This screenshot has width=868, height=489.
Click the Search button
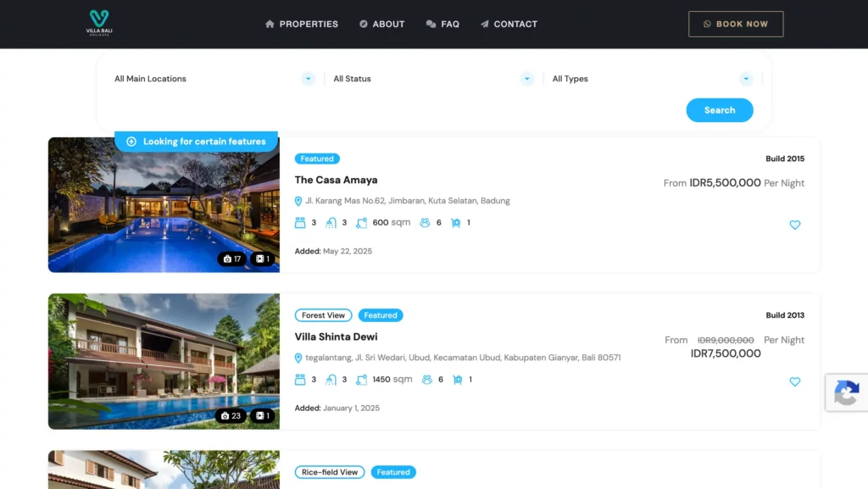720,110
